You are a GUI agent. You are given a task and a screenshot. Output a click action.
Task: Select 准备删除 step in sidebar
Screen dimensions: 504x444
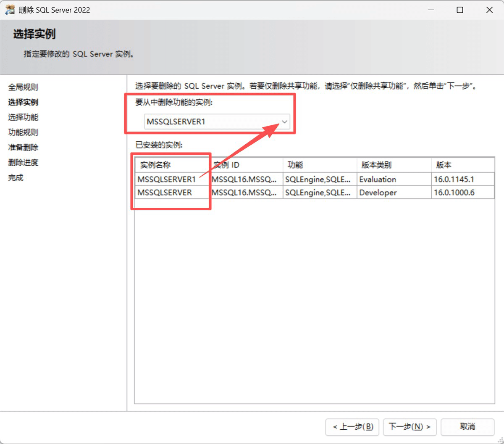point(23,147)
